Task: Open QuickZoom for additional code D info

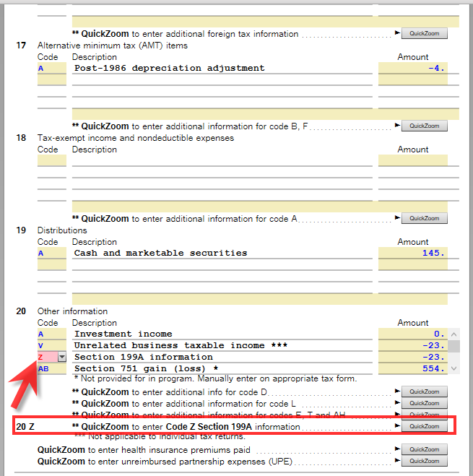Action: pos(424,392)
